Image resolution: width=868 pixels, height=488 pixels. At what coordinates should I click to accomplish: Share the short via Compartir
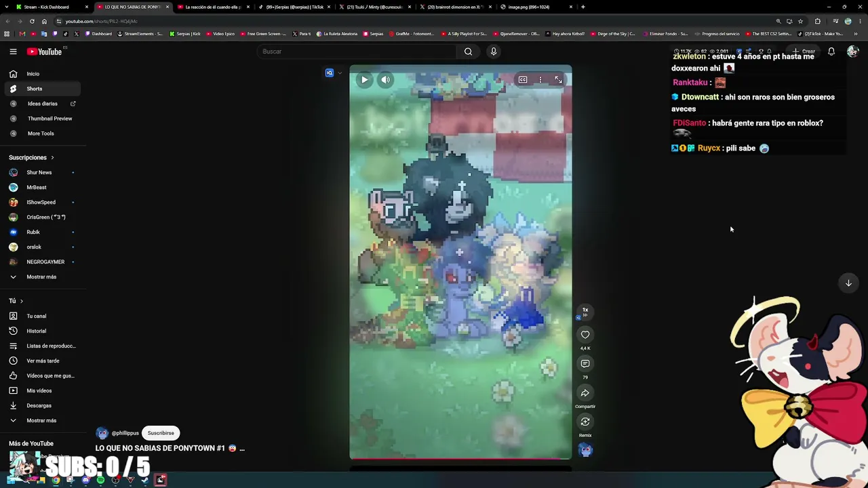coord(585,393)
